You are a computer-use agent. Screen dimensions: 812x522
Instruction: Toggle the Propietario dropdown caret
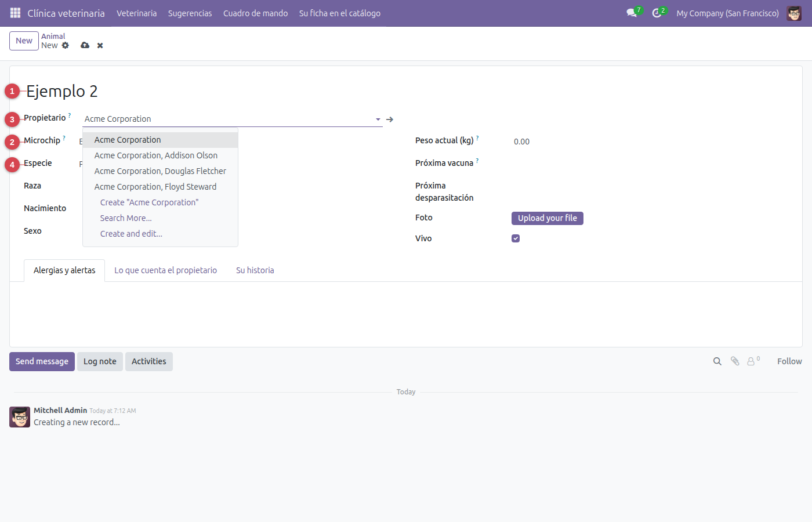click(378, 119)
